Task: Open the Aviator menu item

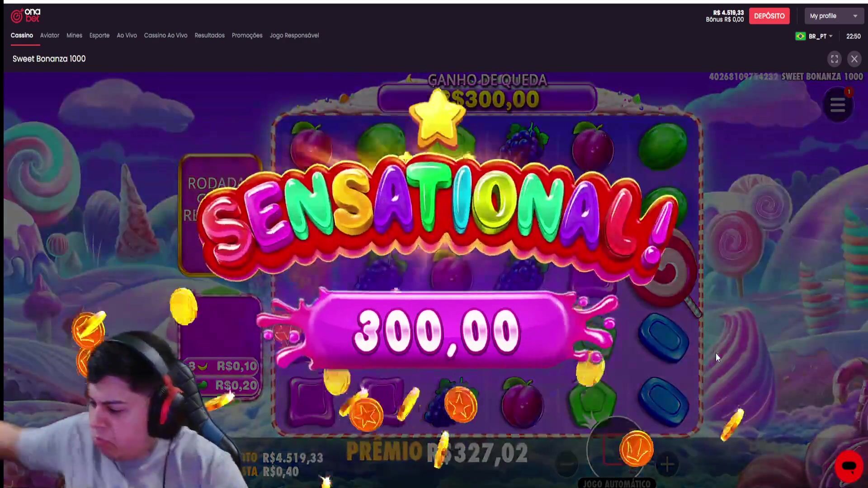Action: tap(50, 35)
